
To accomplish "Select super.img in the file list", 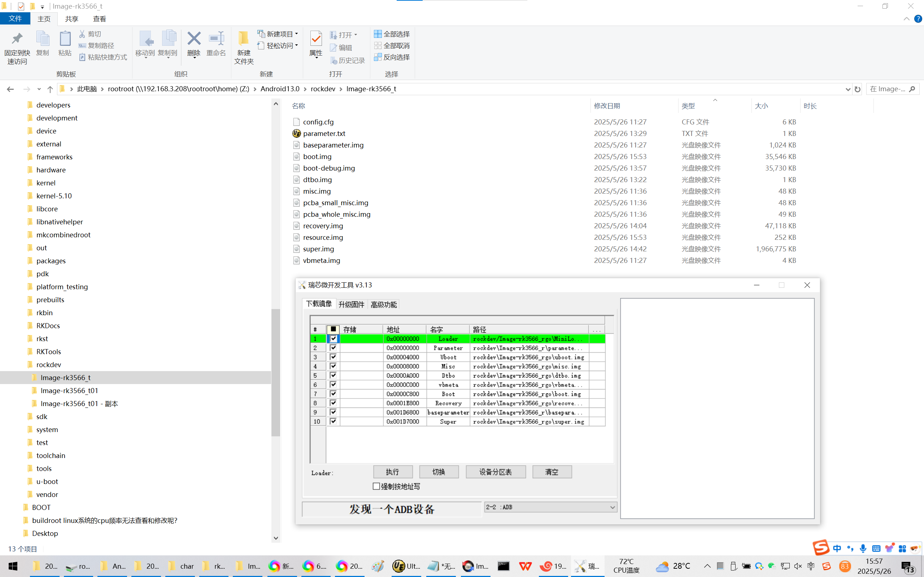I will 318,249.
